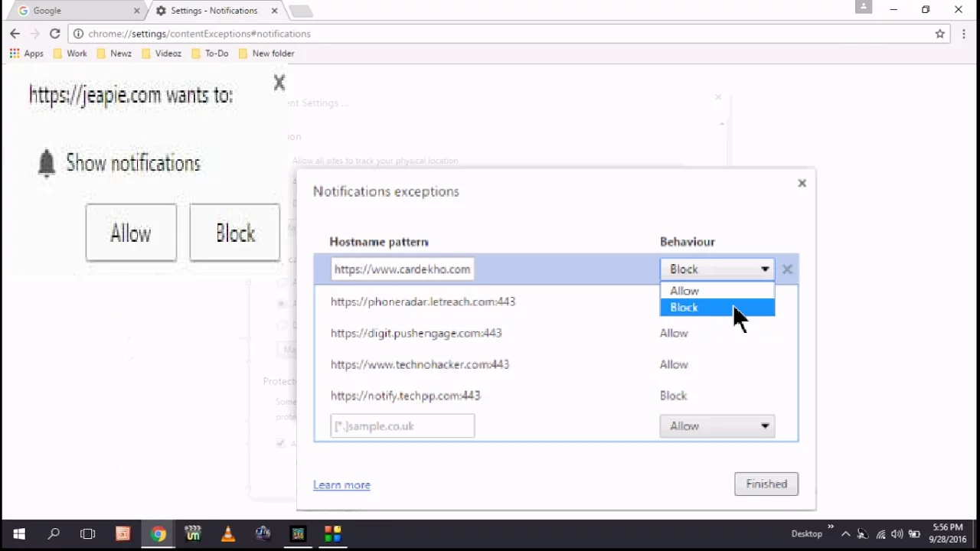This screenshot has width=980, height=551.
Task: Click Block behaviour for notify.techpp.com
Action: (x=674, y=396)
